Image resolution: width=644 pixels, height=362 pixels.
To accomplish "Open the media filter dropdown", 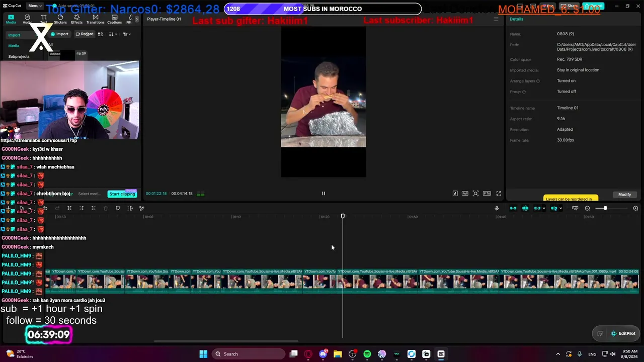I will click(x=127, y=34).
